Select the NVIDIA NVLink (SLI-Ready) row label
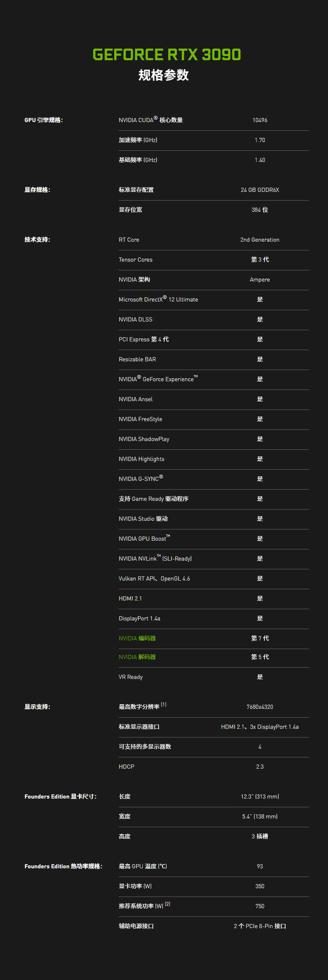Image resolution: width=328 pixels, height=980 pixels. click(x=155, y=559)
